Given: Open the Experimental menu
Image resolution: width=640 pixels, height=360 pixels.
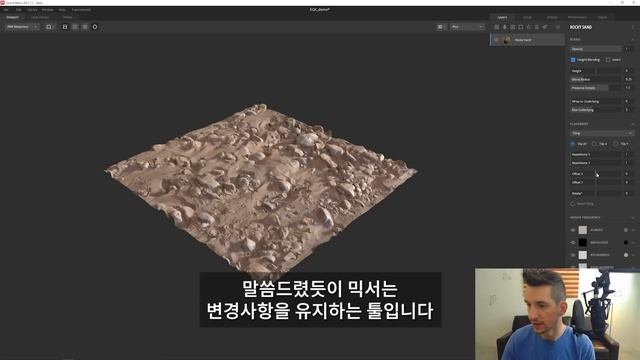Looking at the screenshot, I should point(81,9).
